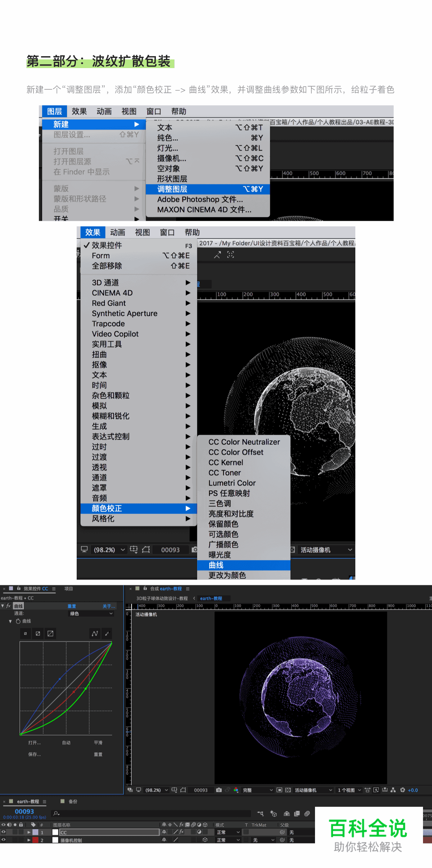Click the 00093 current time display in timeline
This screenshot has width=432, height=868.
(24, 811)
